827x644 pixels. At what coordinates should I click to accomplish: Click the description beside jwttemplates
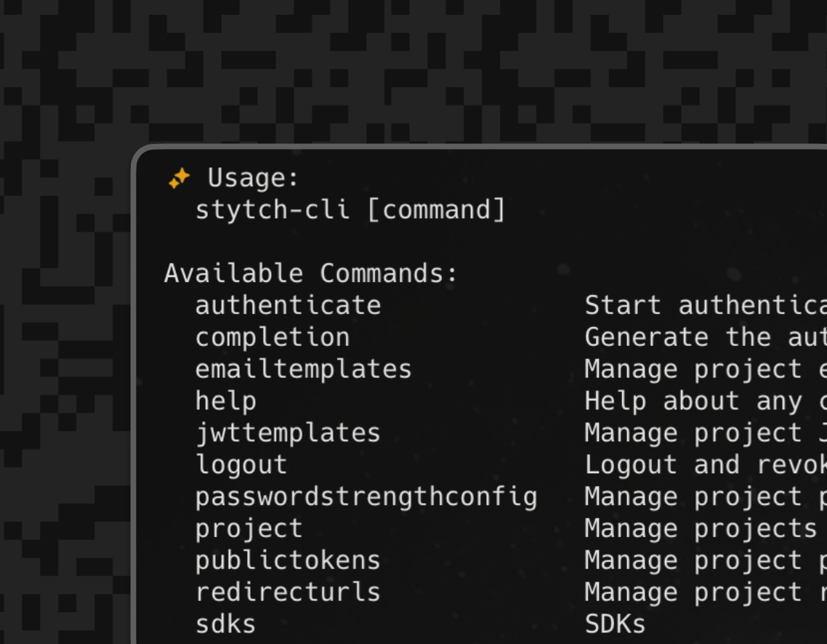click(706, 433)
